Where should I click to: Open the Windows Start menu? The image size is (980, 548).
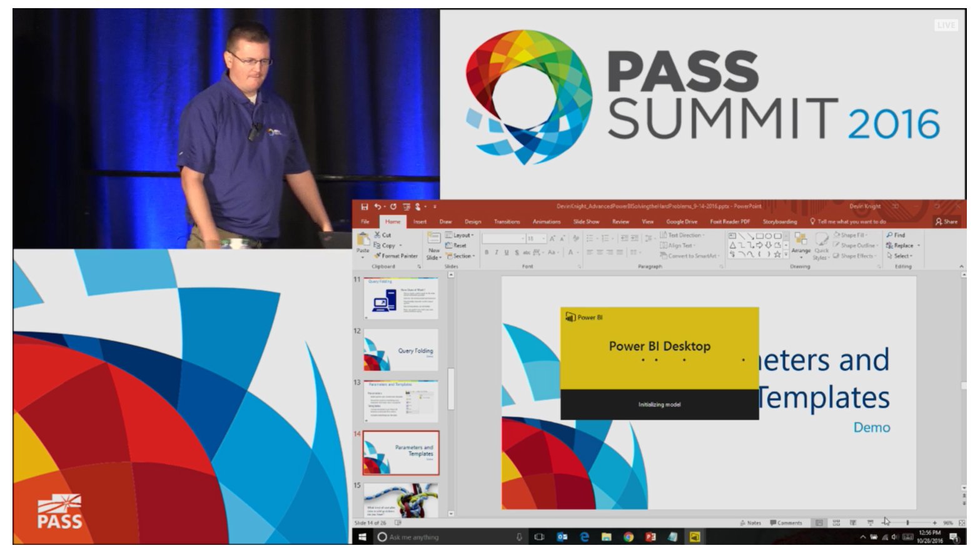pos(363,537)
